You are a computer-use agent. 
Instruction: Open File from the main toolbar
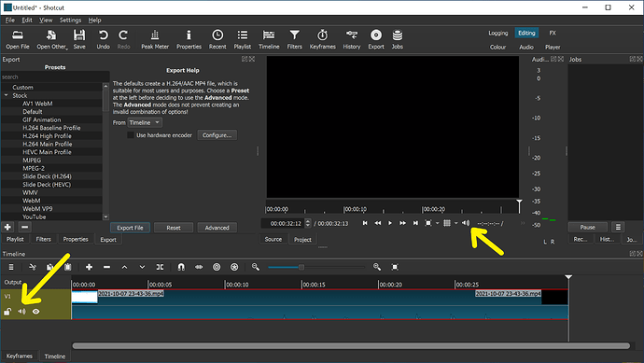pos(18,39)
